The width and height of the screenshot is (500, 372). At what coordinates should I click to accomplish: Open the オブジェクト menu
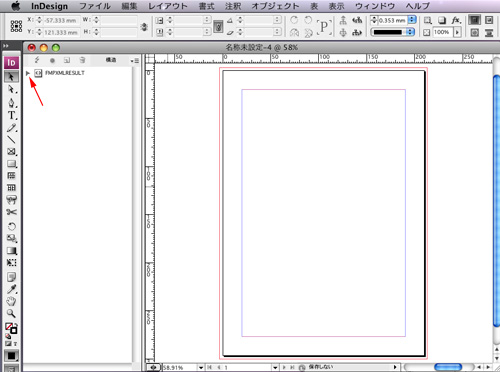275,6
